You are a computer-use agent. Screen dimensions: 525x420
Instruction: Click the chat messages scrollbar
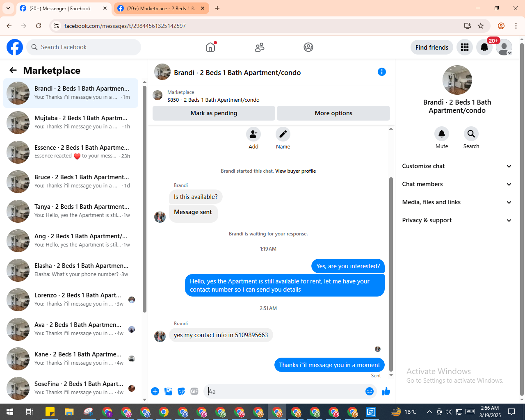[x=391, y=274]
